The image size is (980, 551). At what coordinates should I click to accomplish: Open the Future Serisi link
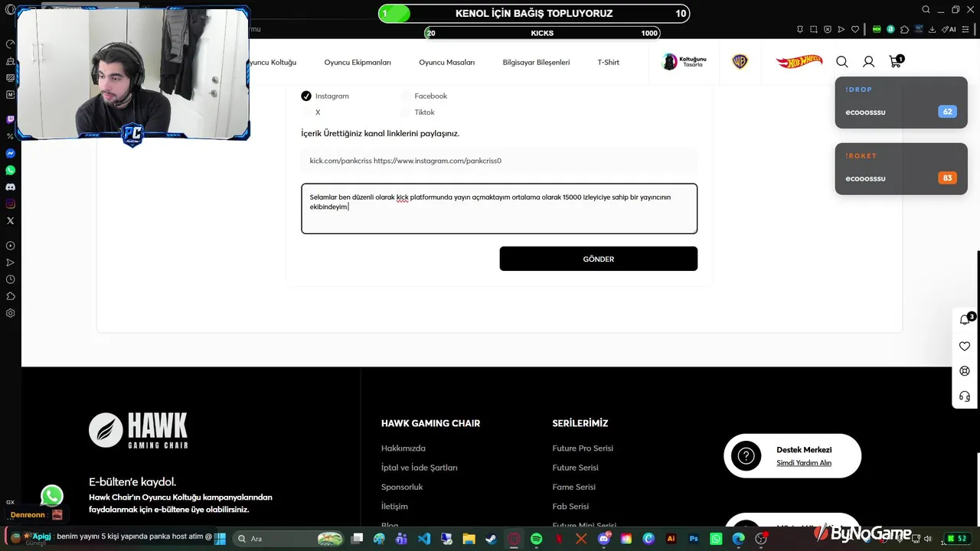(576, 468)
